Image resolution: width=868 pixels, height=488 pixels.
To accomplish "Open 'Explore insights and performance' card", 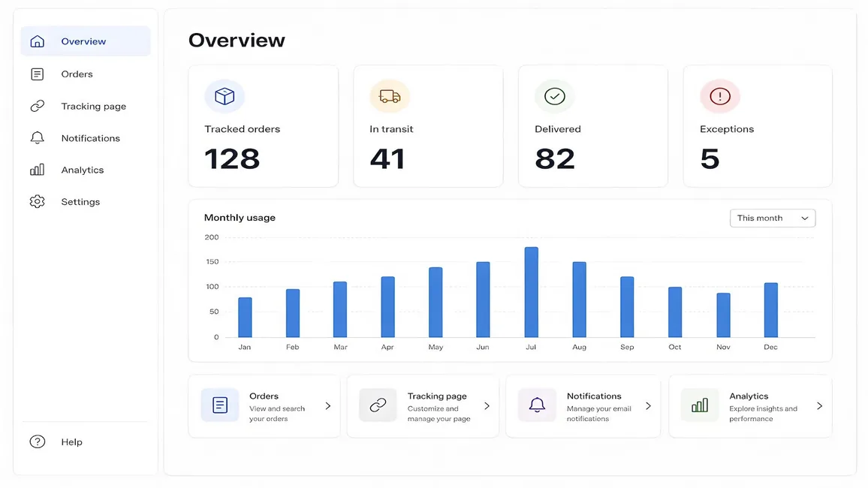I will [750, 406].
